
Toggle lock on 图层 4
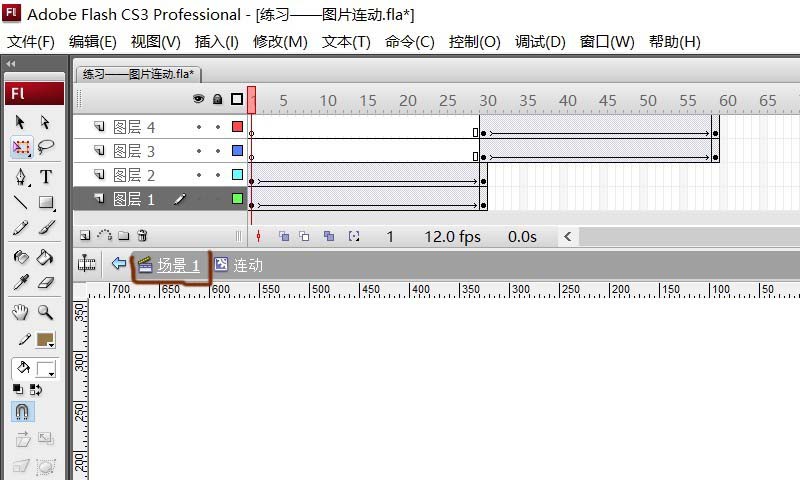pyautogui.click(x=218, y=127)
